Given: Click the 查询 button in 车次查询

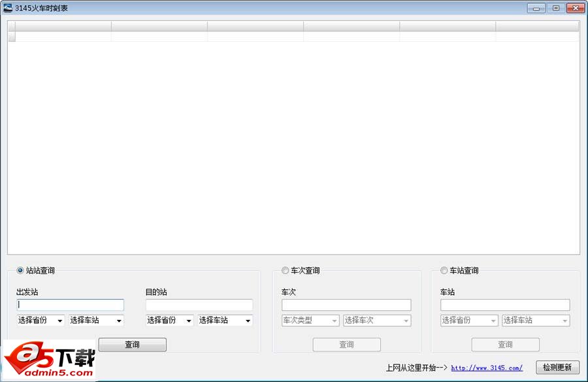Looking at the screenshot, I should click(x=346, y=345).
